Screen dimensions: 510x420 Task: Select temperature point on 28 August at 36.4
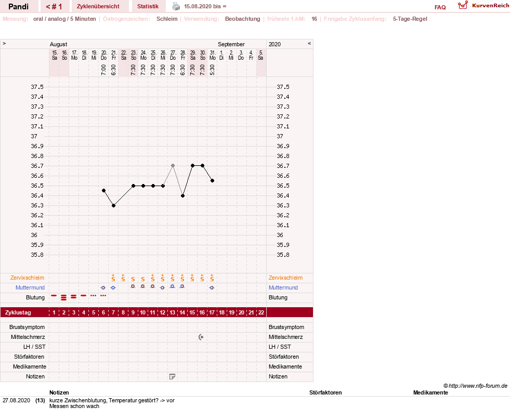click(183, 196)
